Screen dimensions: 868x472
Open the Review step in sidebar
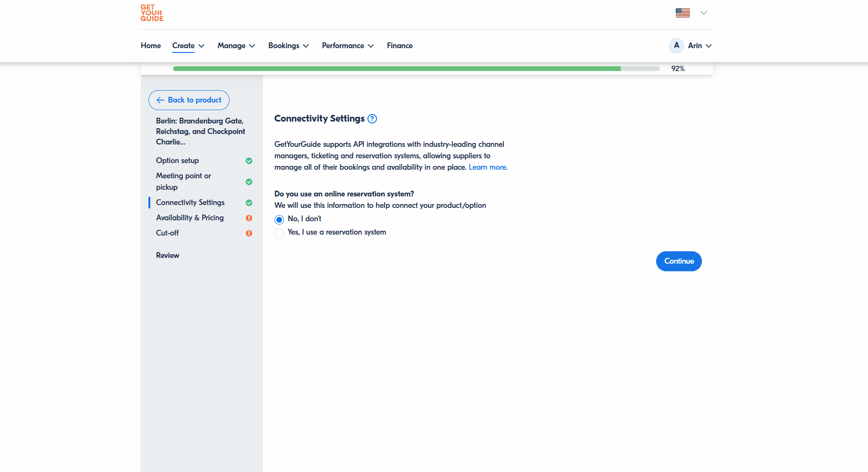[x=167, y=256]
